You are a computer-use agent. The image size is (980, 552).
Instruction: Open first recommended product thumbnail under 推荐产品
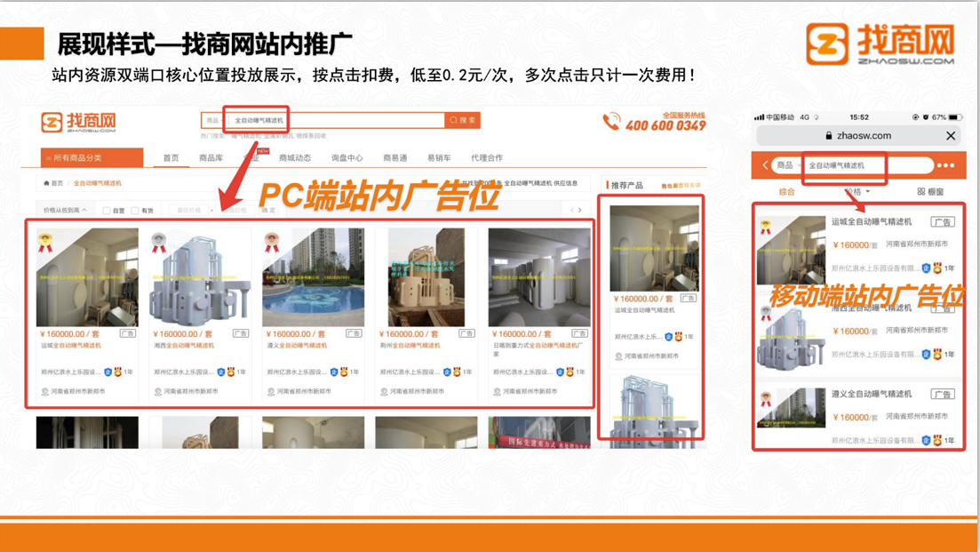click(x=655, y=248)
